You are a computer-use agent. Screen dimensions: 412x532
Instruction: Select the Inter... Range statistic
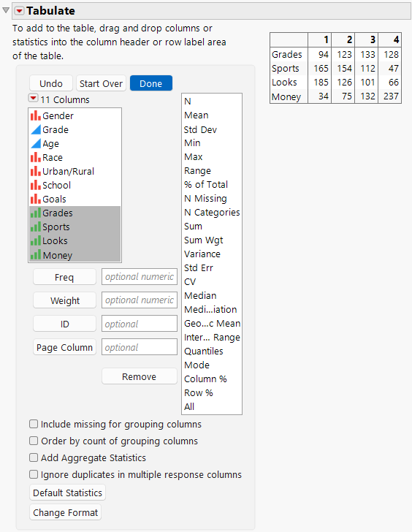[212, 338]
